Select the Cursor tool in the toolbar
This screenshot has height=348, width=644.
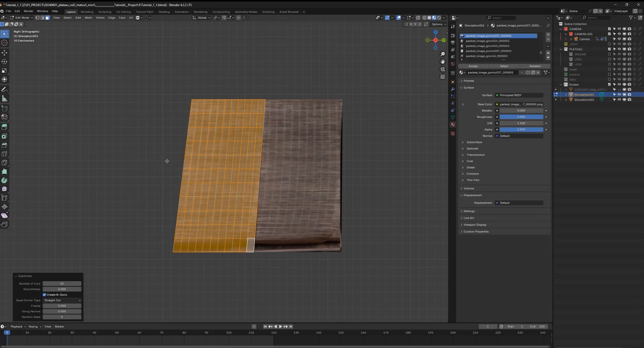[5, 43]
